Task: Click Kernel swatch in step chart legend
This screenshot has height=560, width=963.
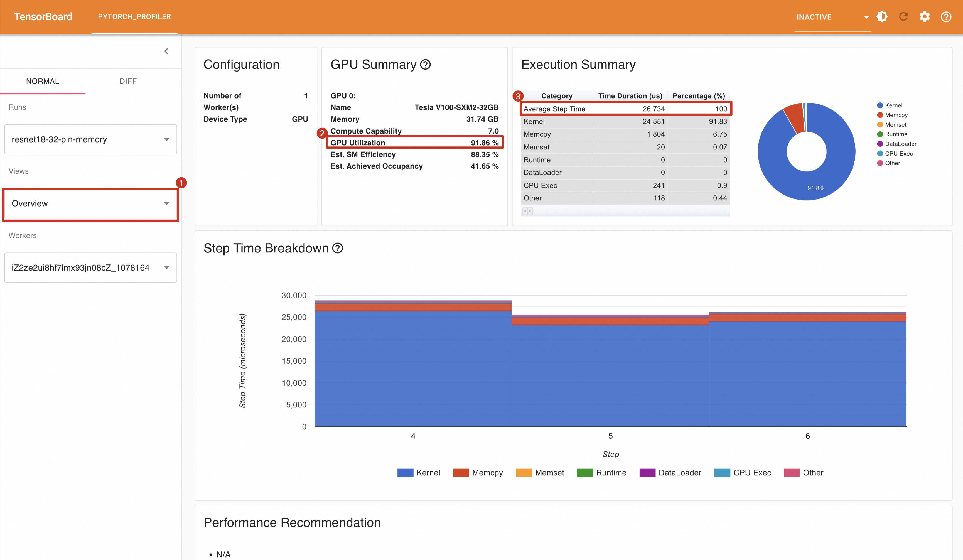Action: pos(405,472)
